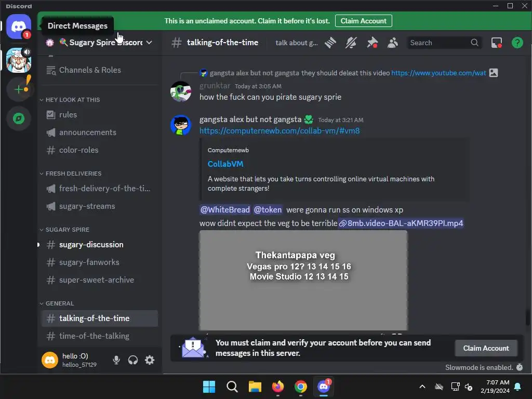This screenshot has height=399, width=532.
Task: Open the Sugary Spire server icon
Action: point(19,60)
